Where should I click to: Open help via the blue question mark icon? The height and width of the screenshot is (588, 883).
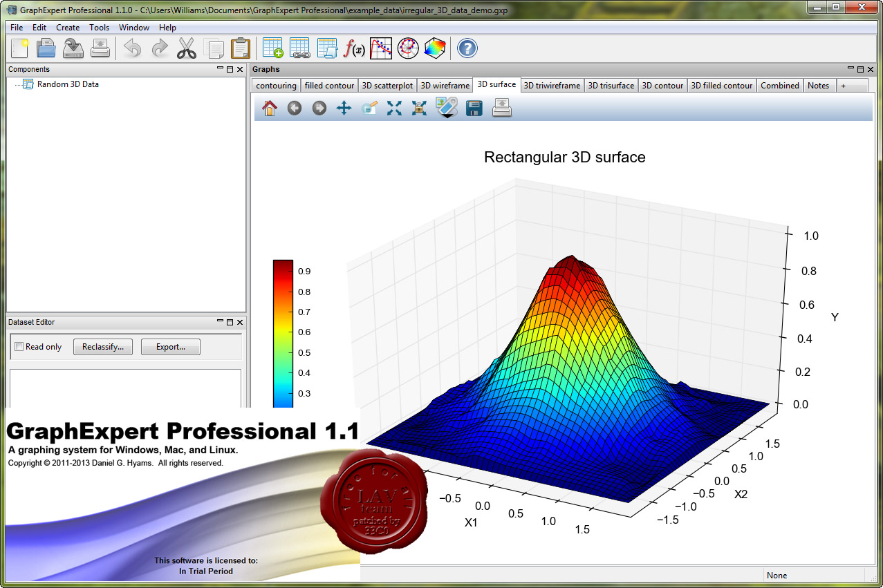(x=468, y=48)
